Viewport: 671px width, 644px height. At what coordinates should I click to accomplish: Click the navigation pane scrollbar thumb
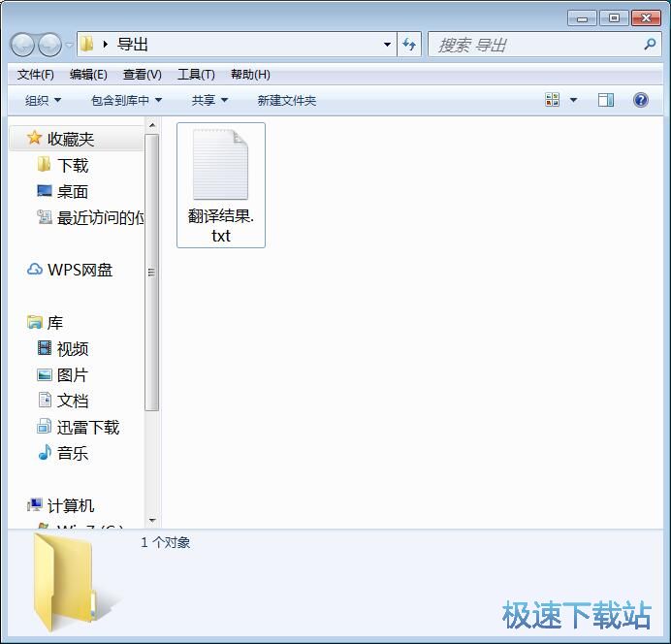[x=152, y=273]
